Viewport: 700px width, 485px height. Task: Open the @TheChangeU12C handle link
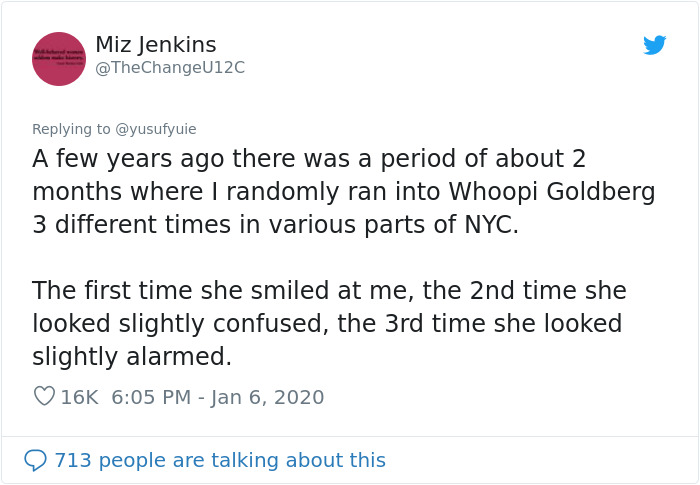[169, 68]
